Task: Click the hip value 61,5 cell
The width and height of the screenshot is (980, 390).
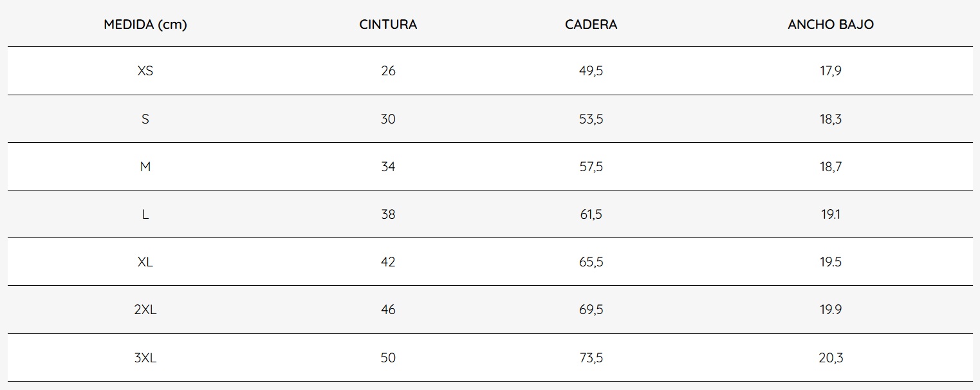Action: [591, 214]
